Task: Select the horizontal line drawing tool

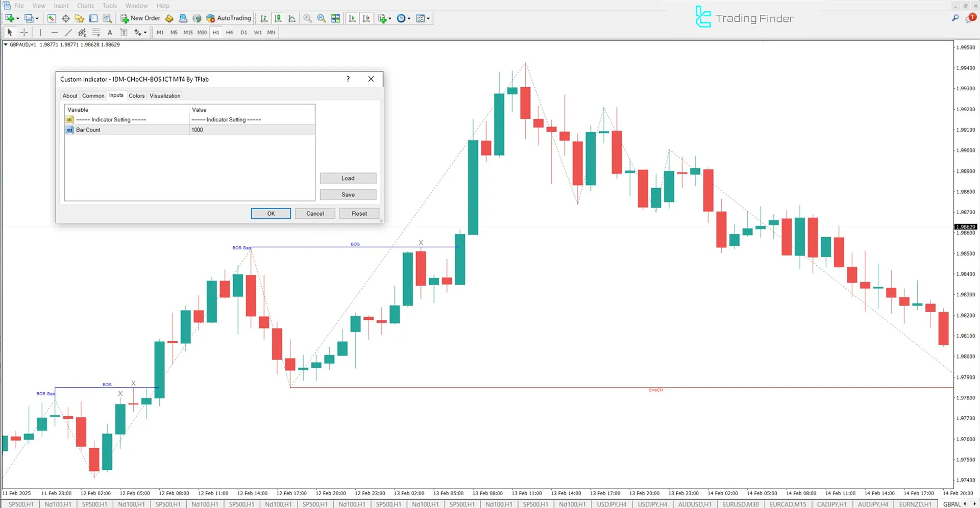Action: click(55, 32)
